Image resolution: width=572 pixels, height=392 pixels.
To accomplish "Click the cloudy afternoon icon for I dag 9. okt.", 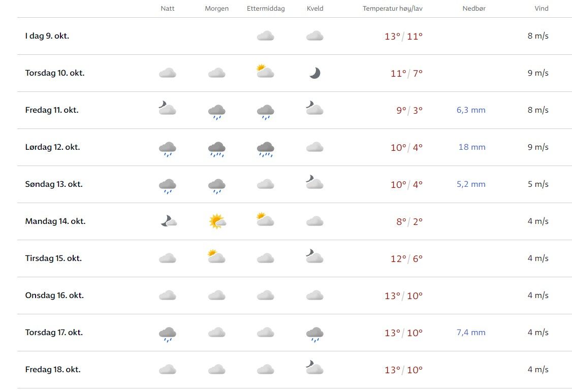I will tap(266, 36).
